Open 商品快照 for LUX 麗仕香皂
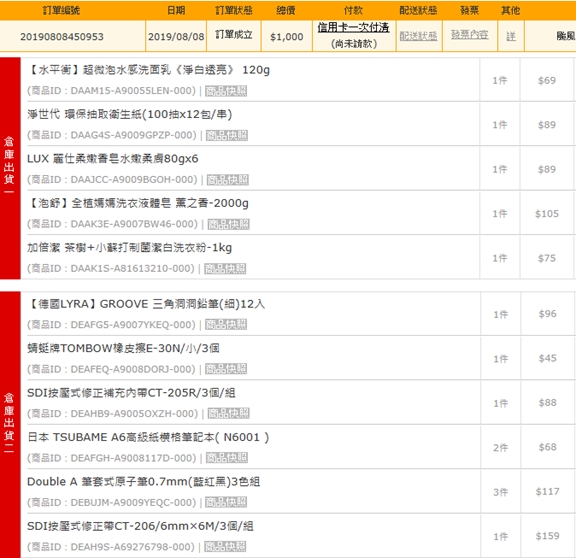576x558 pixels. (x=227, y=180)
